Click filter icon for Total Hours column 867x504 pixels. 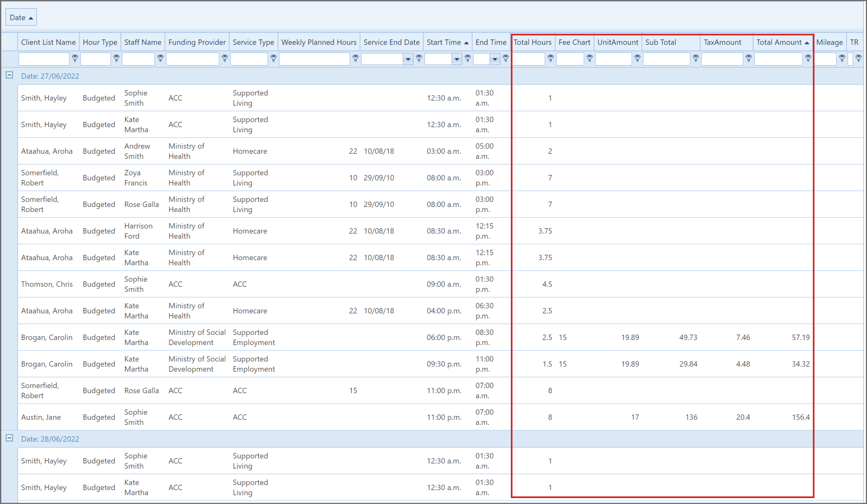[551, 58]
